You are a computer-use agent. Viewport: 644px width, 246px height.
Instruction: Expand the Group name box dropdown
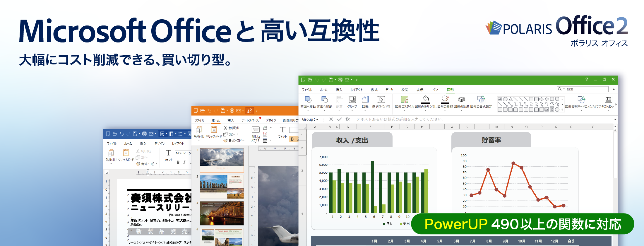(x=317, y=119)
